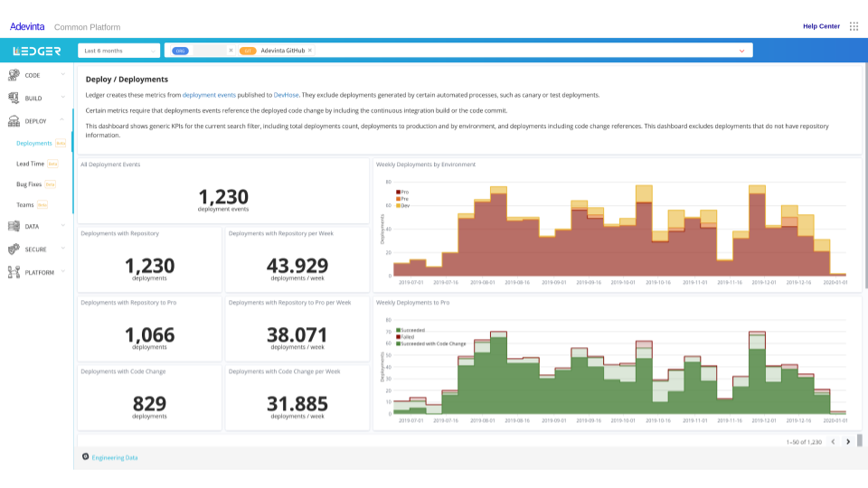This screenshot has height=488, width=868.
Task: Open the deployment events link
Action: point(209,95)
